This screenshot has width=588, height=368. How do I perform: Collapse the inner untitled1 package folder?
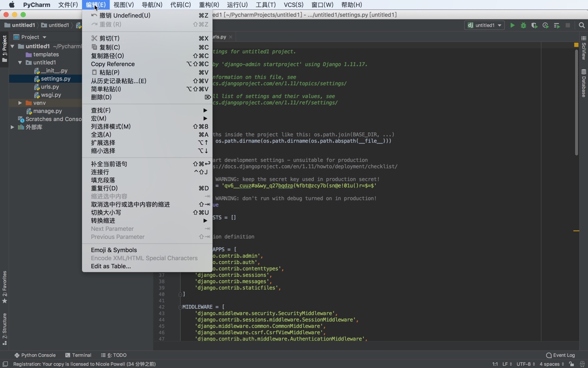pyautogui.click(x=20, y=63)
